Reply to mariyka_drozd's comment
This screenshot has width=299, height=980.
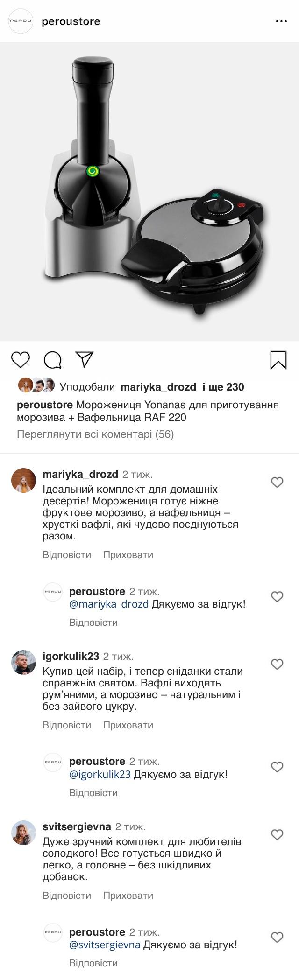[67, 555]
